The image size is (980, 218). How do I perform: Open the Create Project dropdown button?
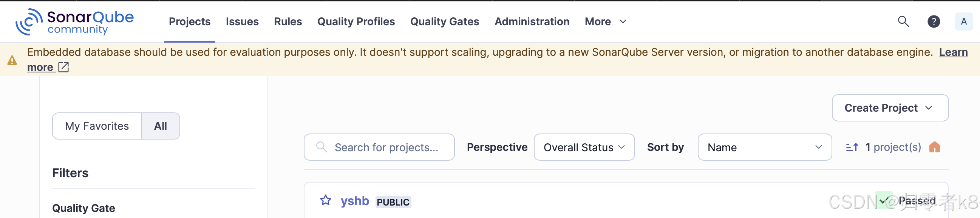coord(890,108)
